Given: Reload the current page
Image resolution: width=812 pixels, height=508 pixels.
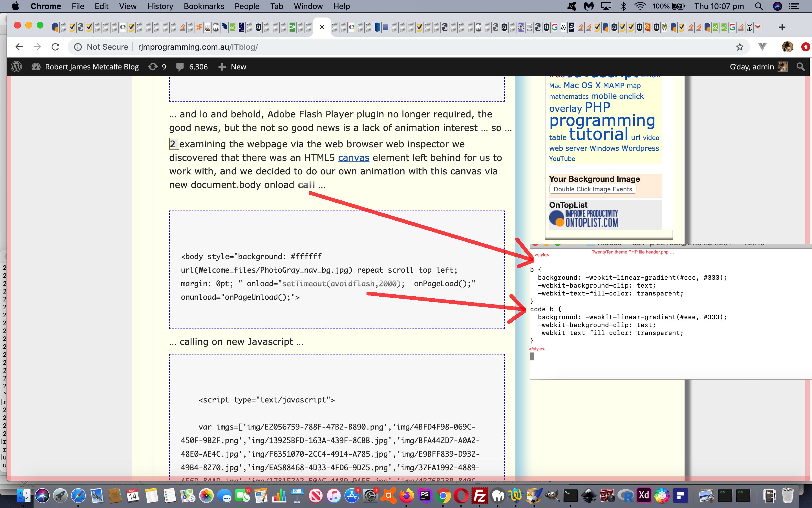Looking at the screenshot, I should point(55,47).
